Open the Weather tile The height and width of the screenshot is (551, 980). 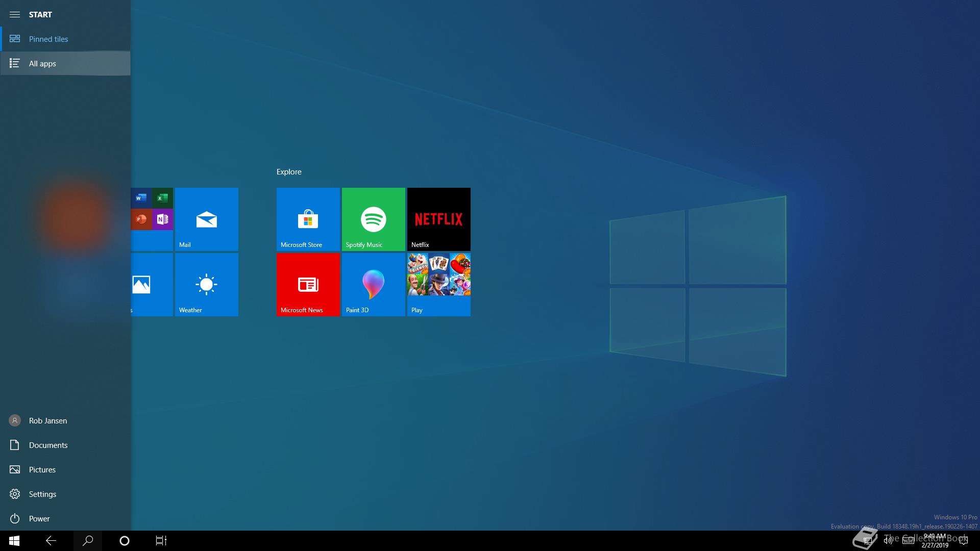coord(207,285)
